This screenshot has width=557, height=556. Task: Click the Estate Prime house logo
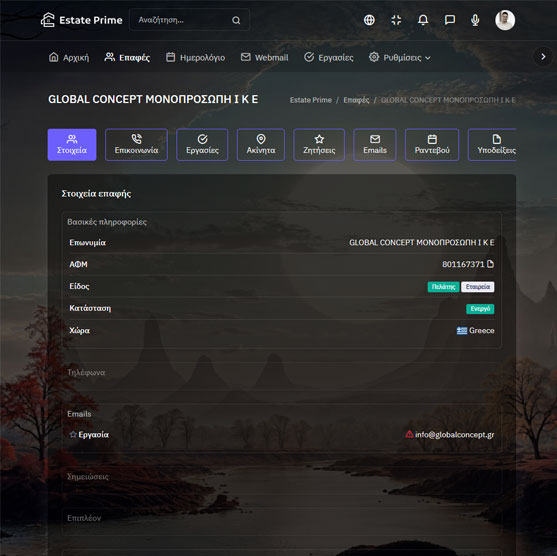point(48,20)
